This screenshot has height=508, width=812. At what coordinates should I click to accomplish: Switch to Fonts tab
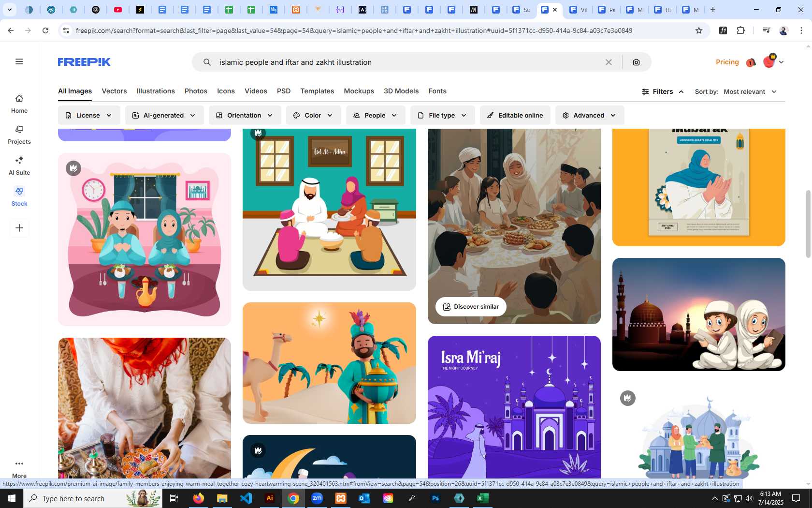pos(437,91)
